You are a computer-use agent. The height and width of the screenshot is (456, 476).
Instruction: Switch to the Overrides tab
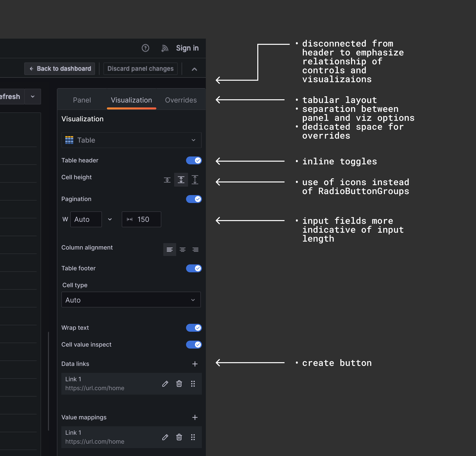181,100
